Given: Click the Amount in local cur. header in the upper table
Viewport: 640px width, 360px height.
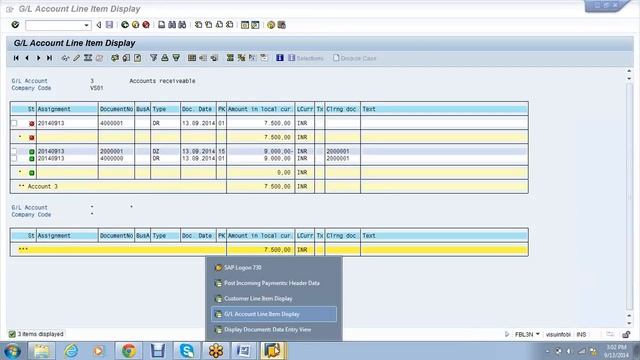Looking at the screenshot, I should click(260, 109).
